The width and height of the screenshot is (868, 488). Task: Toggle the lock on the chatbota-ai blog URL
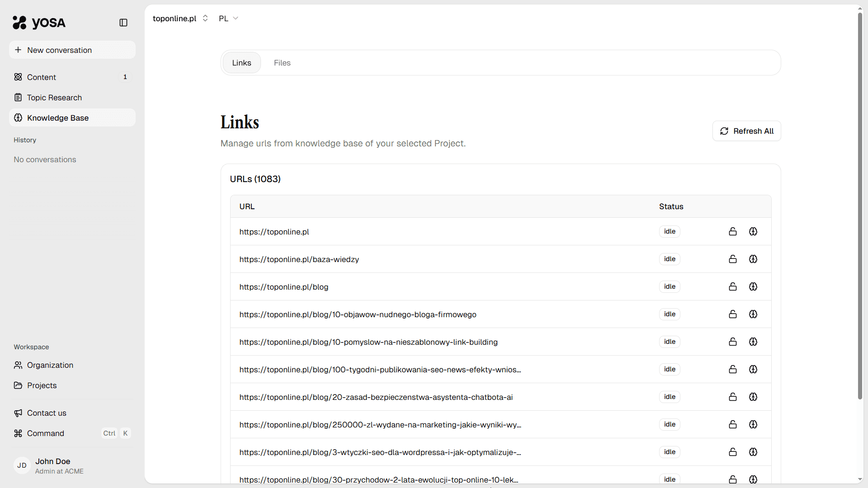(x=732, y=397)
